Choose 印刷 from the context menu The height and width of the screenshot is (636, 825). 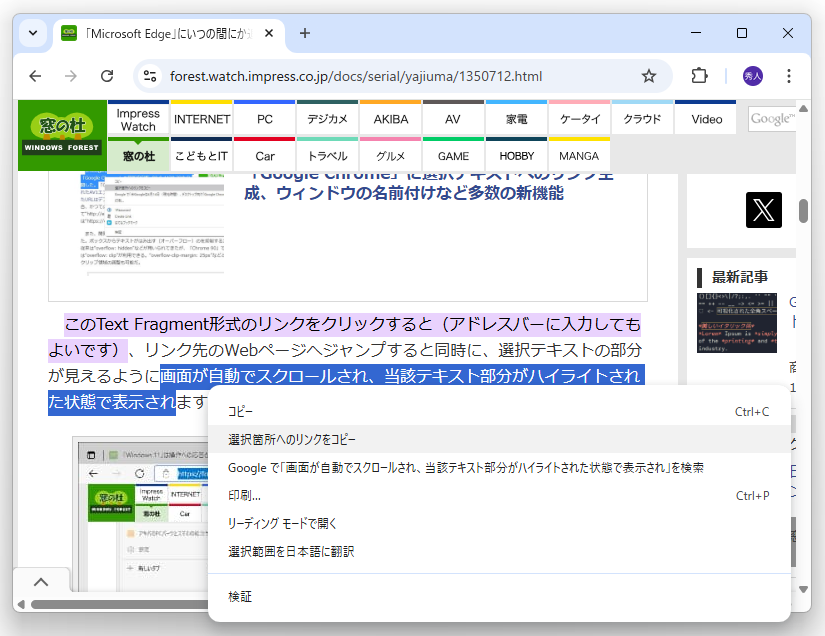pyautogui.click(x=241, y=496)
